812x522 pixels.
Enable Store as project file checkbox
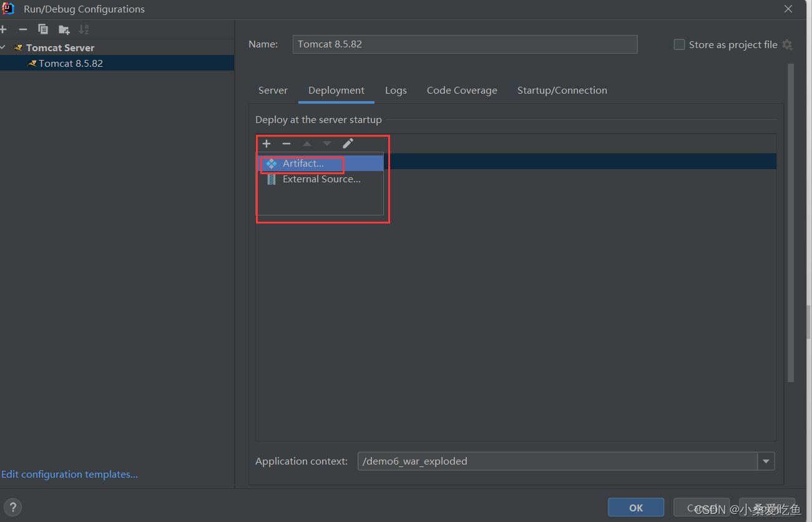(679, 44)
